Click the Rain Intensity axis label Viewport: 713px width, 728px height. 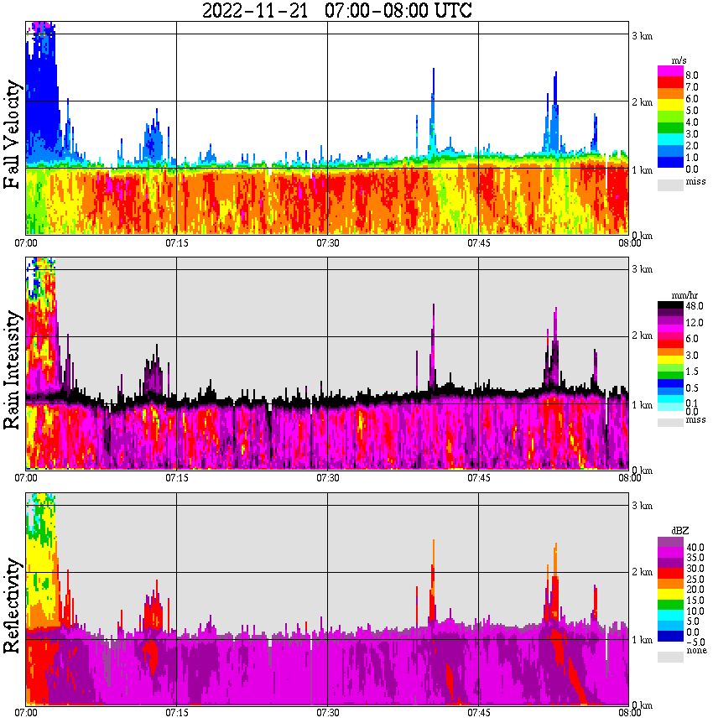13,370
